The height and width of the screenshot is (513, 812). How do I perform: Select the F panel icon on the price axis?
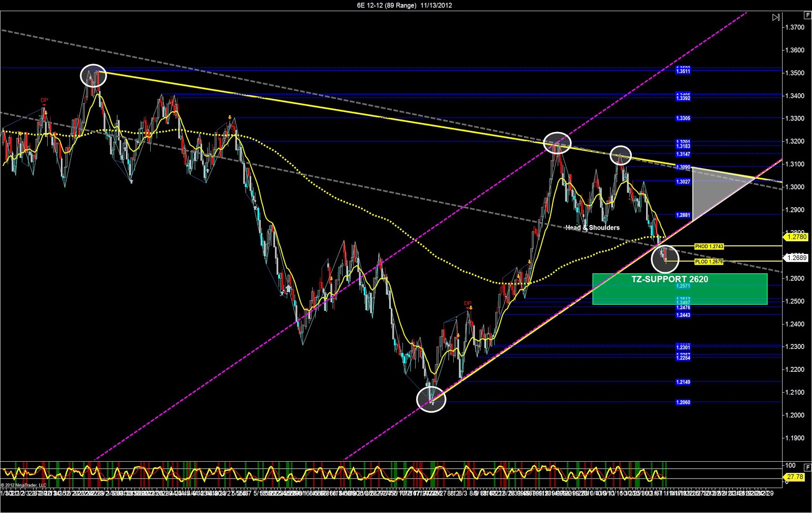point(807,15)
